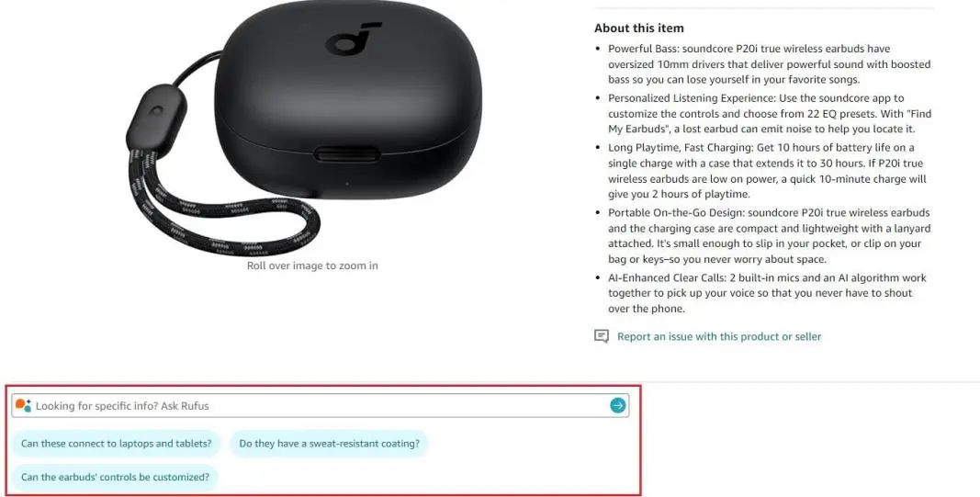The width and height of the screenshot is (980, 497).
Task: Click the "Long Playtime, Fast Charging" bullet text
Action: 767,171
